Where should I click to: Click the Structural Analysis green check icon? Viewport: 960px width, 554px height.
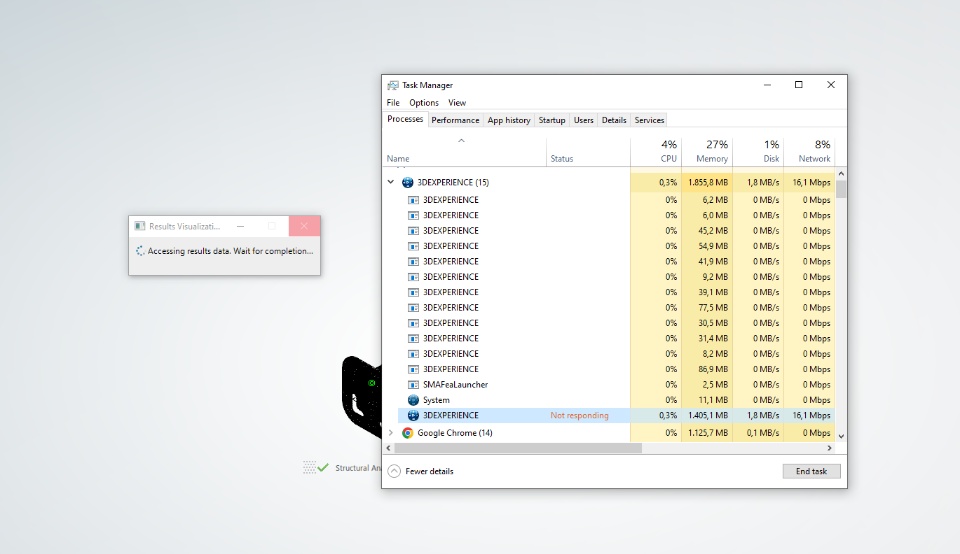tap(323, 468)
